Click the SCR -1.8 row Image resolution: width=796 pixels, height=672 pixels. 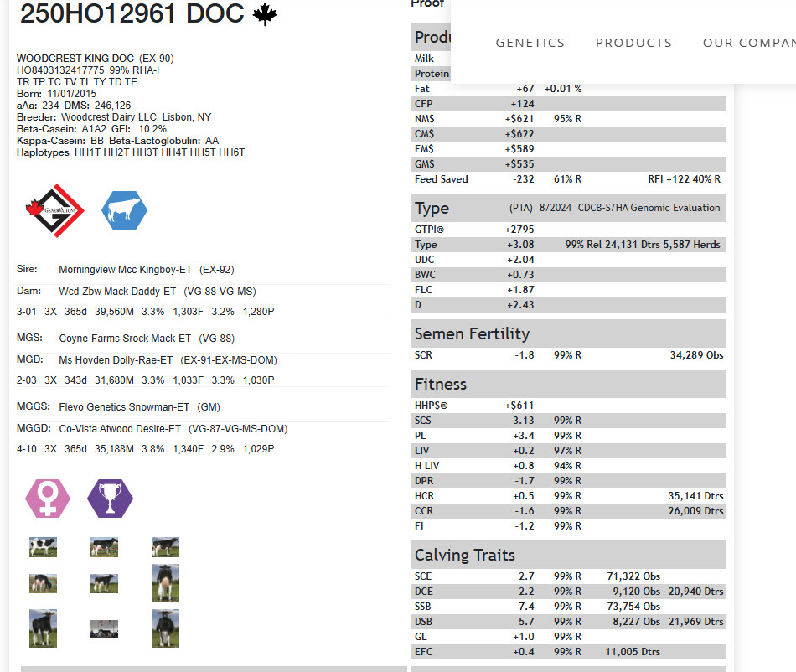(x=569, y=355)
